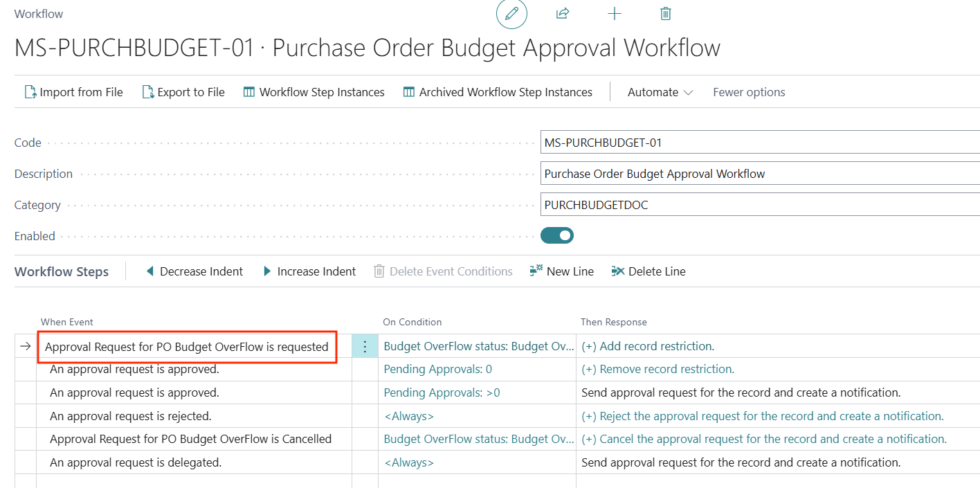Click the trash delete icon at top
This screenshot has height=488, width=980.
pyautogui.click(x=665, y=14)
